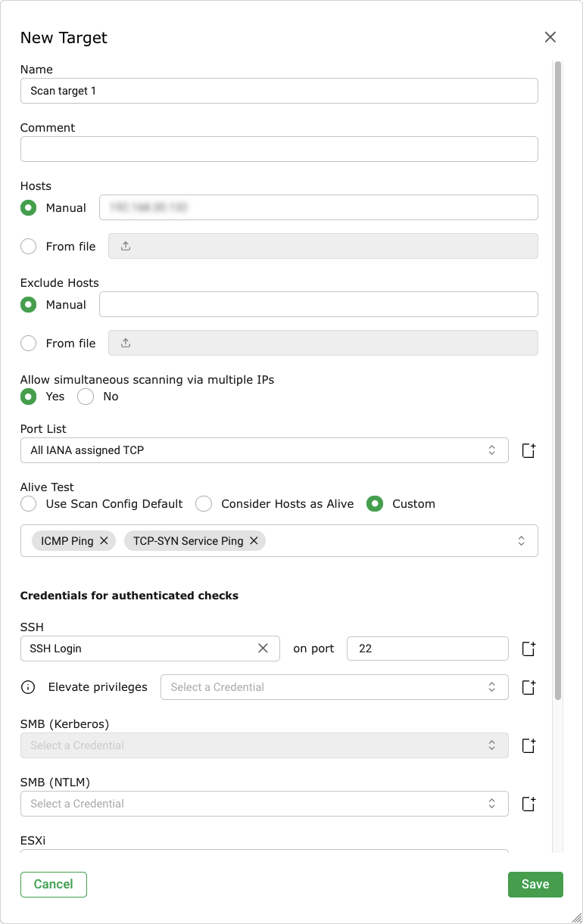The width and height of the screenshot is (583, 924).
Task: Click the Save button
Action: click(x=535, y=884)
